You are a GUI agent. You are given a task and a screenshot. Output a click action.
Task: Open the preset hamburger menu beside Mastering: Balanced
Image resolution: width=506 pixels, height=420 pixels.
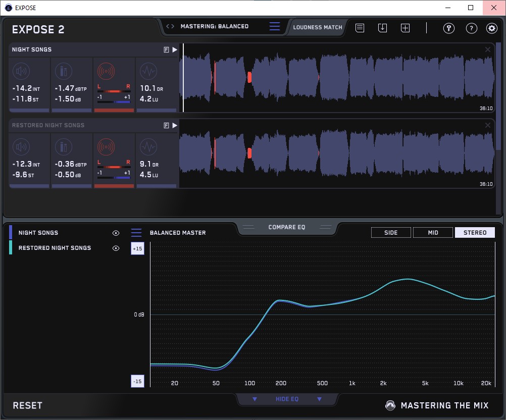point(275,26)
